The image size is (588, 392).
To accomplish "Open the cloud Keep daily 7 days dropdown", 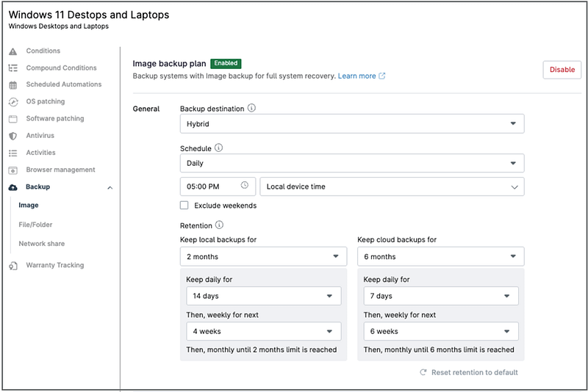I will click(441, 296).
